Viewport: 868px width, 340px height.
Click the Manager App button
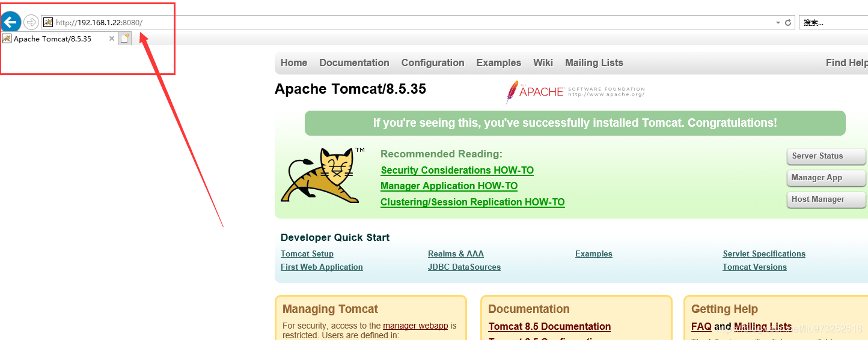(x=826, y=178)
